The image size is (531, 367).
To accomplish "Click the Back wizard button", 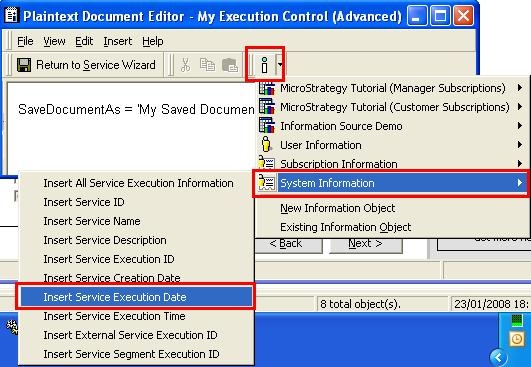I will 288,244.
